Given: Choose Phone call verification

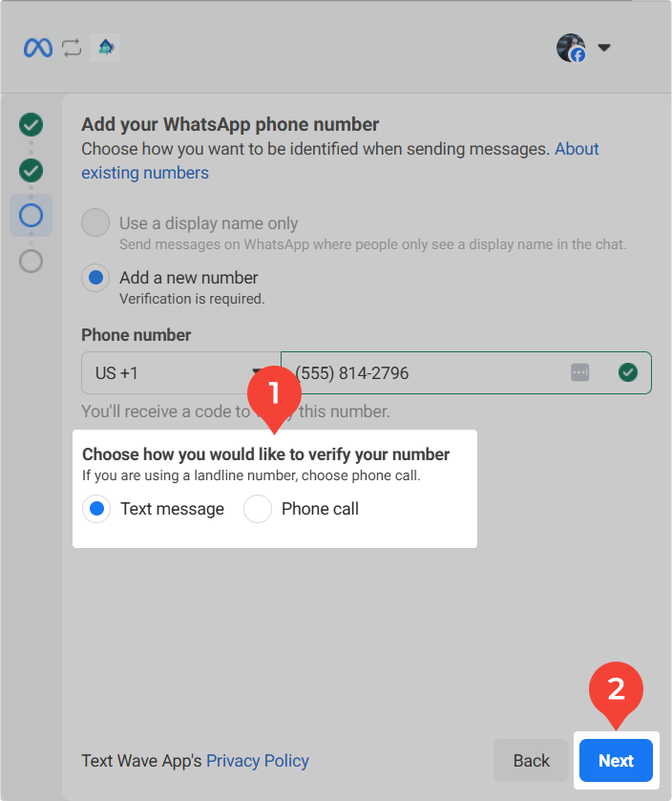Looking at the screenshot, I should click(x=258, y=509).
